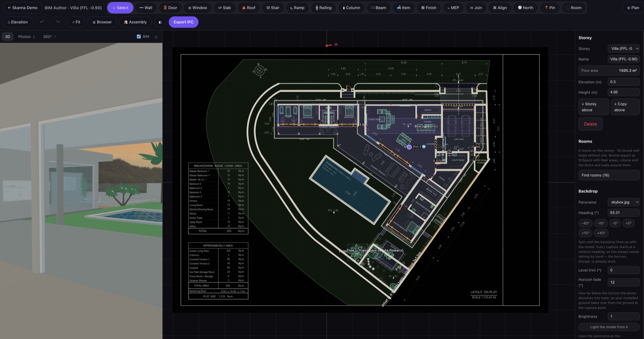Fit the drawing to view
Screen dimensions: 644x339
(76, 22)
